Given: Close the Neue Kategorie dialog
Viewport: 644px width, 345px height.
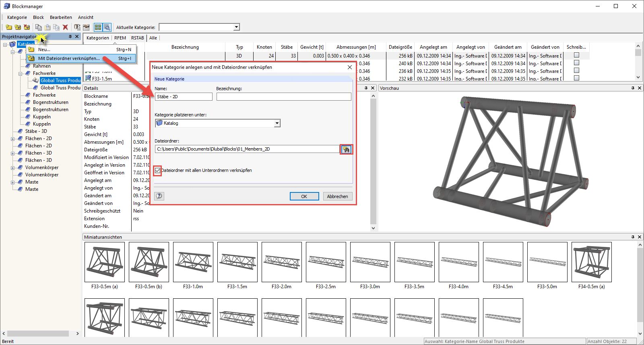Looking at the screenshot, I should (x=350, y=67).
